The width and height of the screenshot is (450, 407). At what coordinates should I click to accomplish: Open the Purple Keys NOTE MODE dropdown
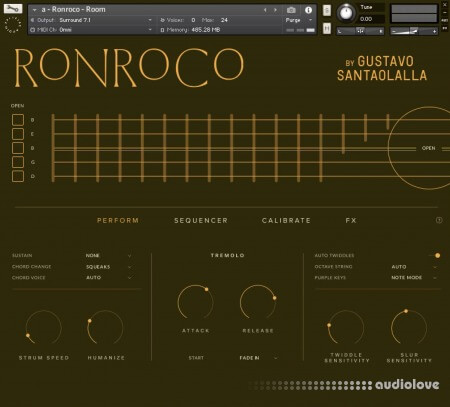click(414, 277)
